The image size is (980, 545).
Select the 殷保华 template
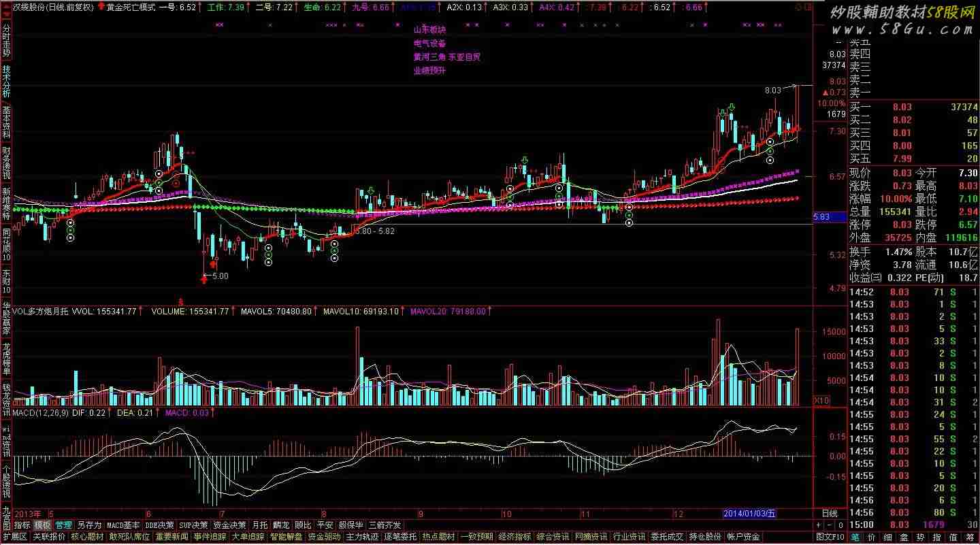350,525
